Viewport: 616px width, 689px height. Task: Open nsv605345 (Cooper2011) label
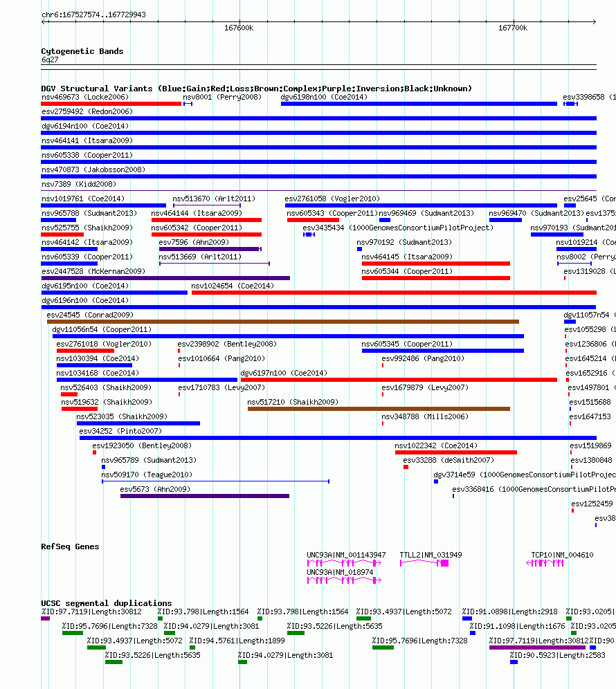407,344
